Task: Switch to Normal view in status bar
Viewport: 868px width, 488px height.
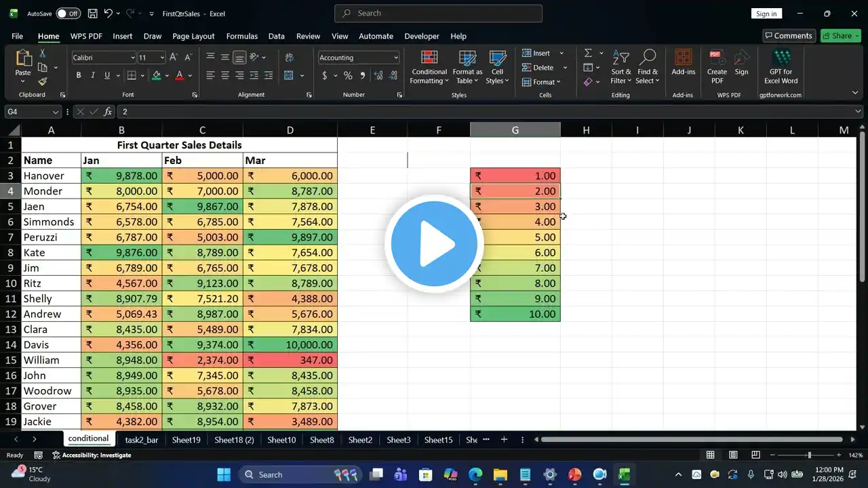Action: click(711, 455)
